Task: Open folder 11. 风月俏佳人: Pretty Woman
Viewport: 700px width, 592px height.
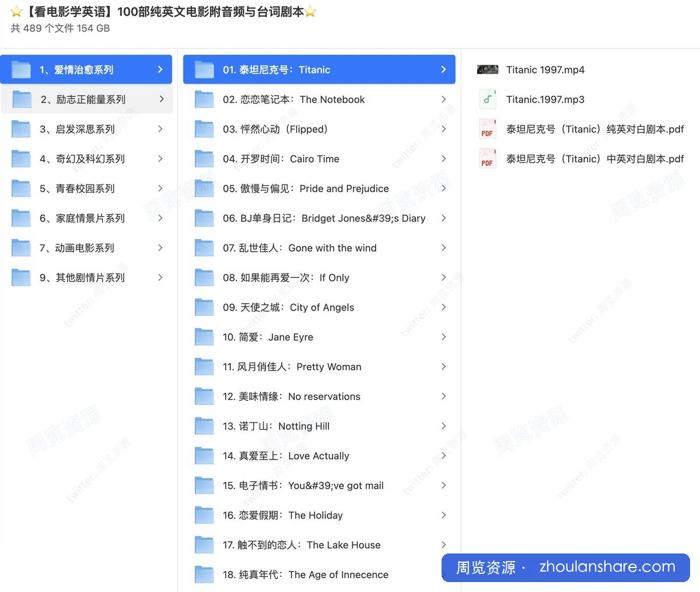Action: pos(319,367)
